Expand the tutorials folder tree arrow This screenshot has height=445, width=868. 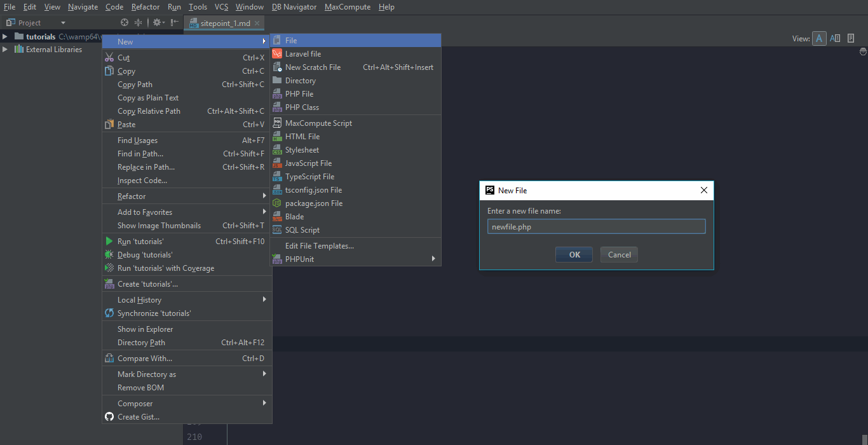(5, 36)
